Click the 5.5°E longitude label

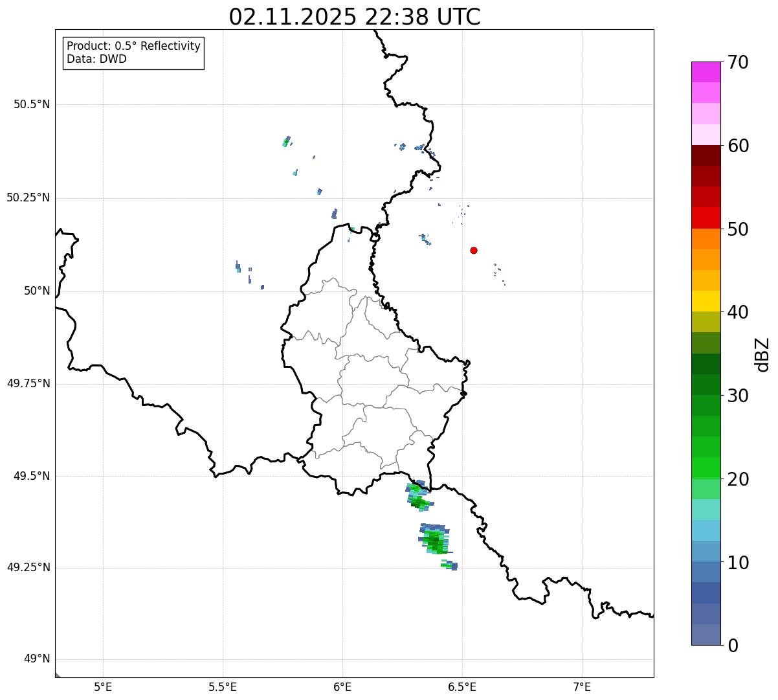click(223, 687)
